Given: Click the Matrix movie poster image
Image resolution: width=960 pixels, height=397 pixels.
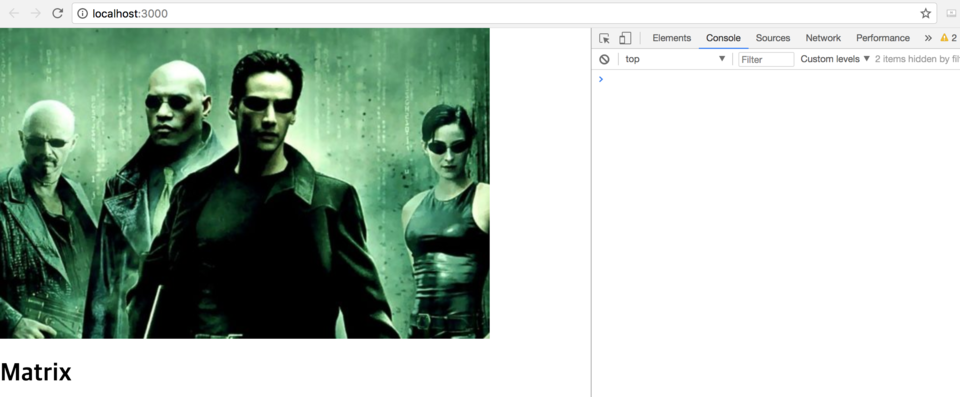Looking at the screenshot, I should (245, 183).
